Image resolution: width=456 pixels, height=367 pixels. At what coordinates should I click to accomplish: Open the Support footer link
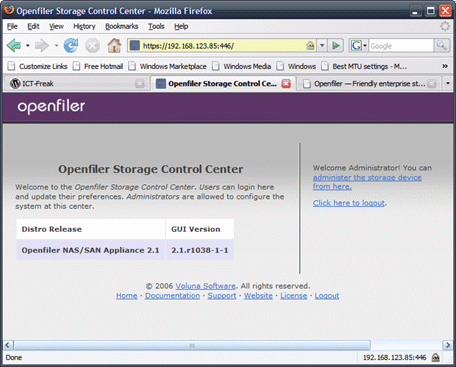(x=222, y=296)
